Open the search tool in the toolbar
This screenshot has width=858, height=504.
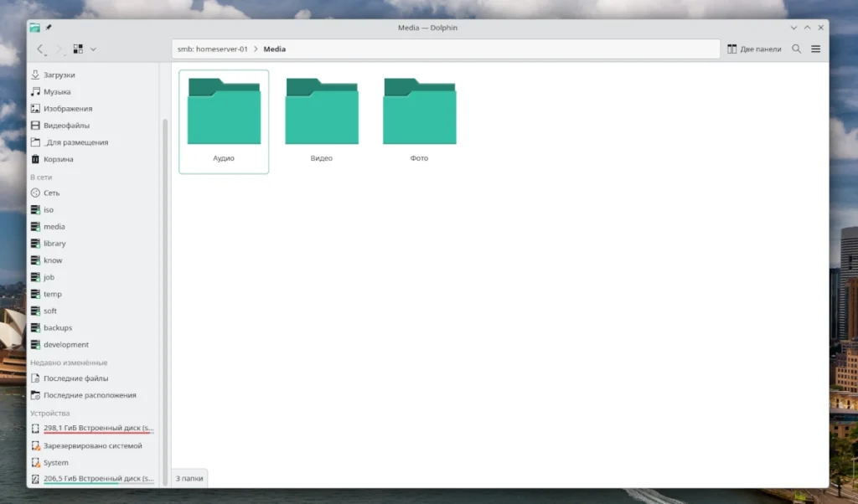(796, 49)
